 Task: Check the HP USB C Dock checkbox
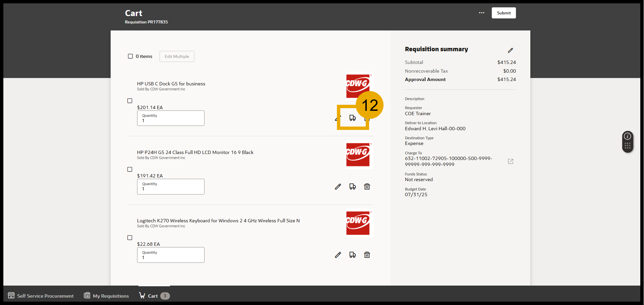click(130, 100)
